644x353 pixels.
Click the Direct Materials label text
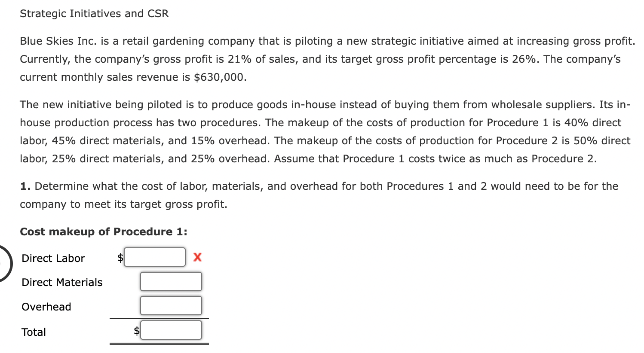point(62,283)
